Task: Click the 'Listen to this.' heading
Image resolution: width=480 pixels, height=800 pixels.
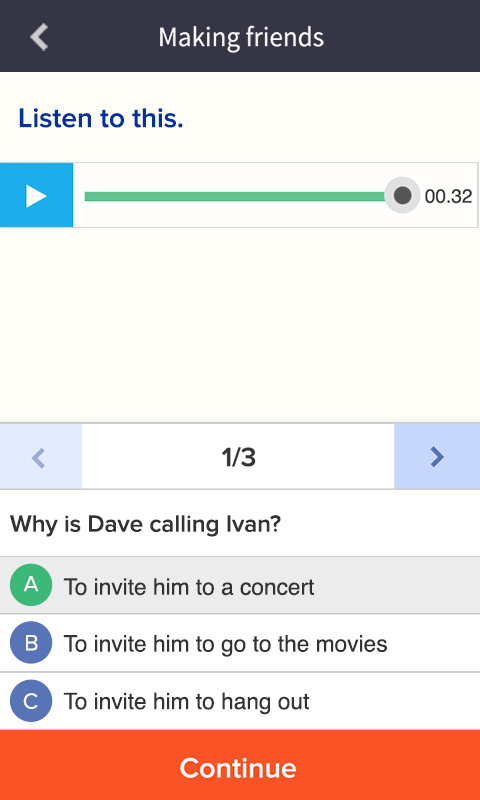Action: (x=101, y=118)
